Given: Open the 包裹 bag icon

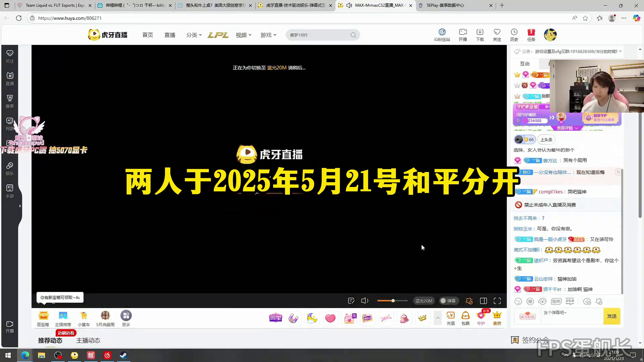Looking at the screenshot, I should [x=466, y=318].
